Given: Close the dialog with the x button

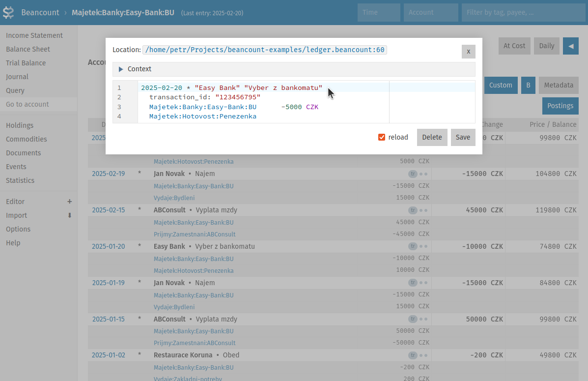Looking at the screenshot, I should 468,52.
